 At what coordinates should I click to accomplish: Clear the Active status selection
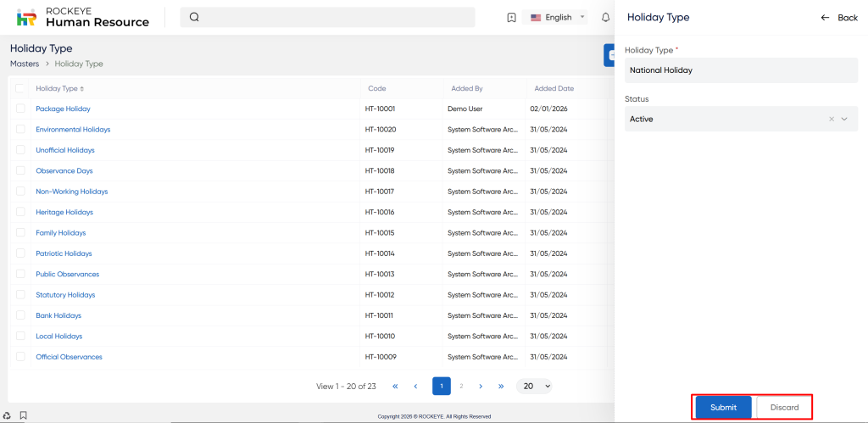point(832,120)
